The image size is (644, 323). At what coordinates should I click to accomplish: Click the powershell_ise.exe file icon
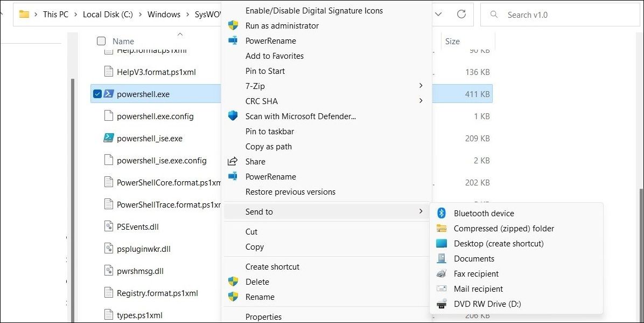point(108,139)
